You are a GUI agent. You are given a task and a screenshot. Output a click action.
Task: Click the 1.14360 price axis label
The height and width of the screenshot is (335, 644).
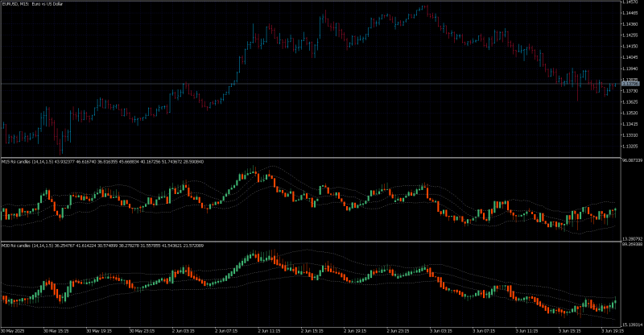630,24
